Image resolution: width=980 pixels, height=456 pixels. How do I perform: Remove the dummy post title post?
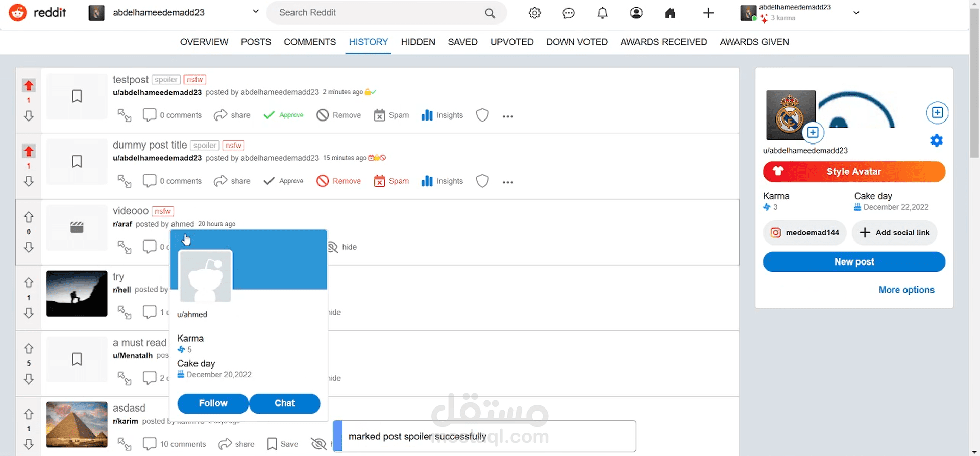point(338,181)
